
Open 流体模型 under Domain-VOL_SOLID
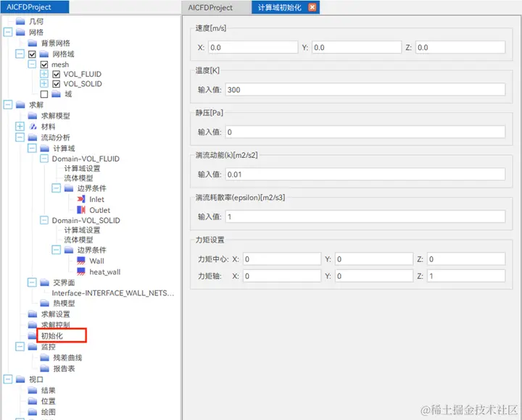click(78, 240)
